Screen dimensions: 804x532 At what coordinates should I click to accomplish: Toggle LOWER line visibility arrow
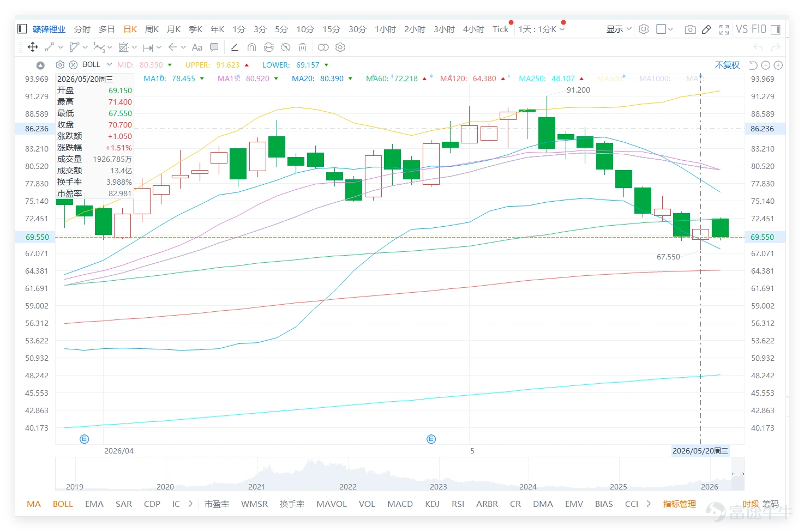click(x=326, y=65)
